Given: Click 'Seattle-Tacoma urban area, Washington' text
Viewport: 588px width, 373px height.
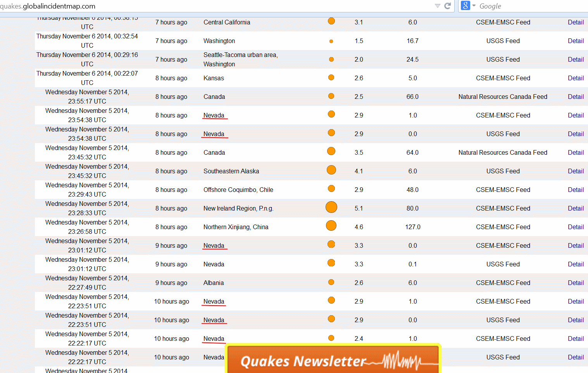Looking at the screenshot, I should 240,59.
